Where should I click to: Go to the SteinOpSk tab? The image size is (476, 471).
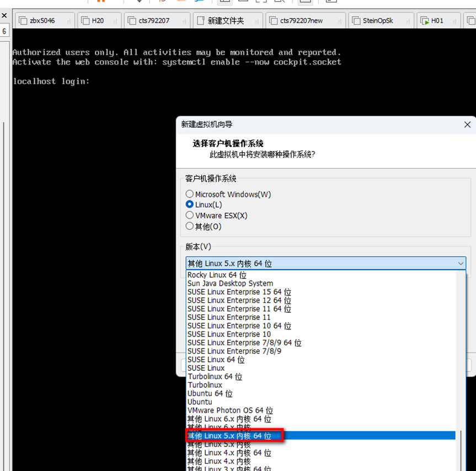pos(381,20)
